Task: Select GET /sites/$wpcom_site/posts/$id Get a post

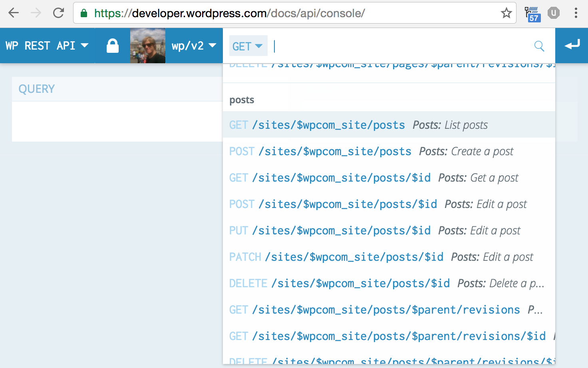Action: (x=389, y=178)
